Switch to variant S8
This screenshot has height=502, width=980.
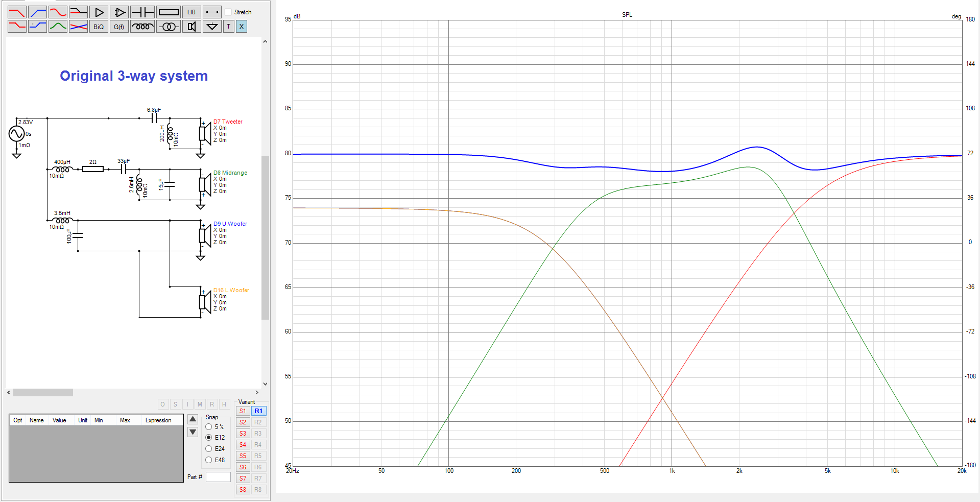point(243,490)
